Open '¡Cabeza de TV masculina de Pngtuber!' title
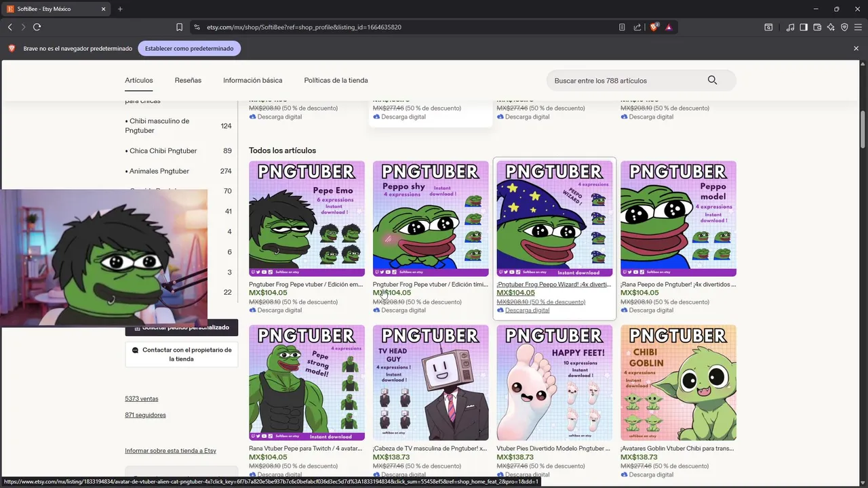 (430, 449)
